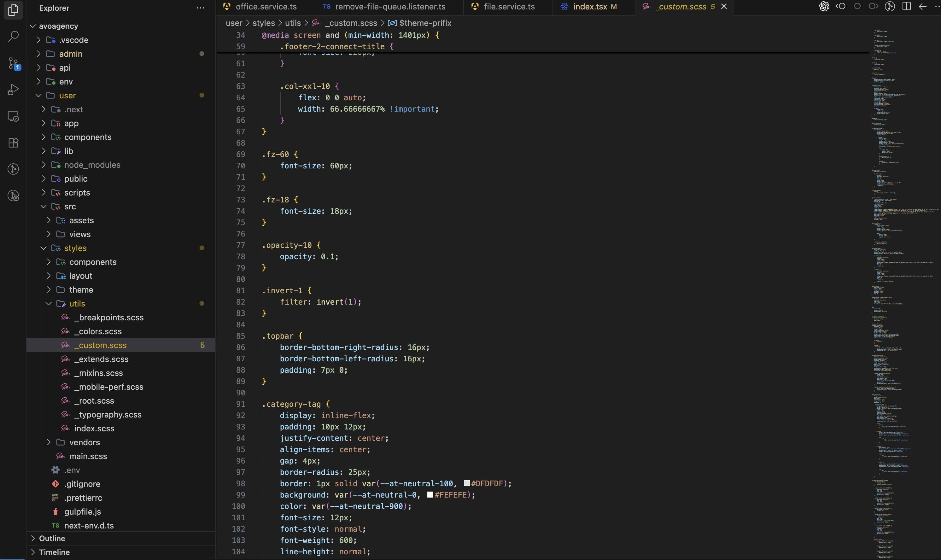Click the #DFDFDF color swatch on line 98

[x=467, y=483]
